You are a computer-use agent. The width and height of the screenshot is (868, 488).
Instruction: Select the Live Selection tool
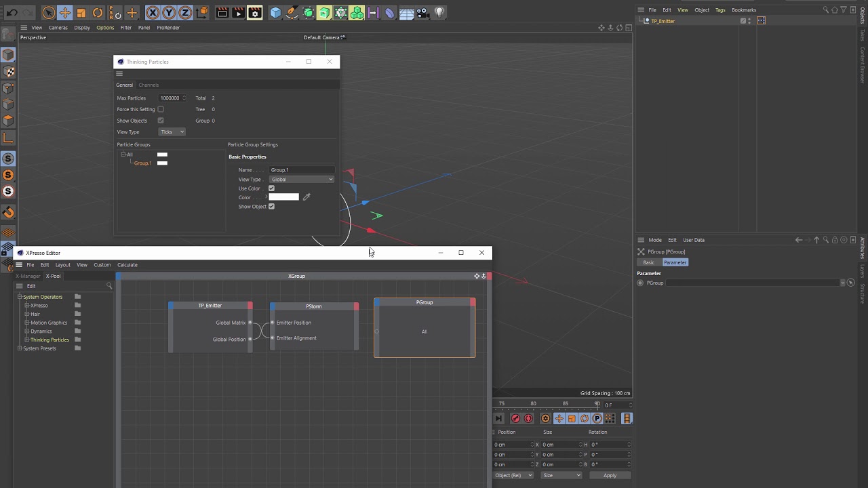pyautogui.click(x=48, y=12)
